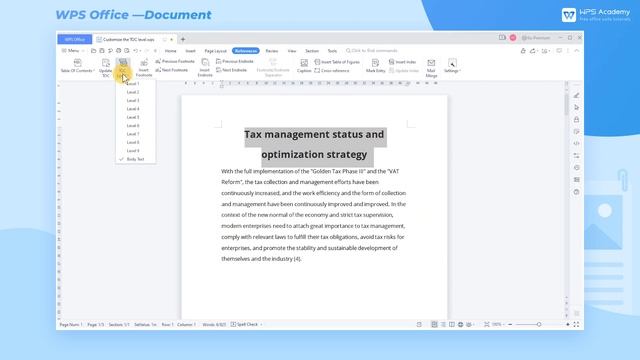Jump to Previous Footnote
640x360 pixels.
(x=175, y=61)
